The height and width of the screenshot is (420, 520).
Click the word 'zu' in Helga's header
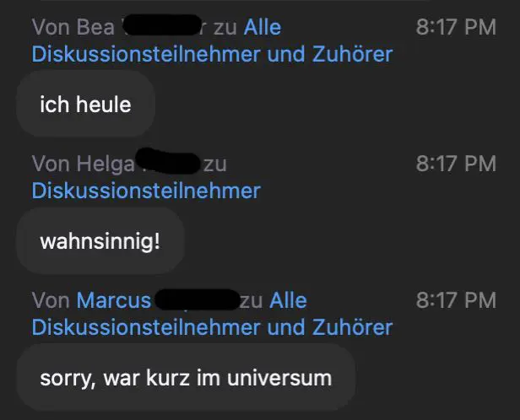pos(215,164)
